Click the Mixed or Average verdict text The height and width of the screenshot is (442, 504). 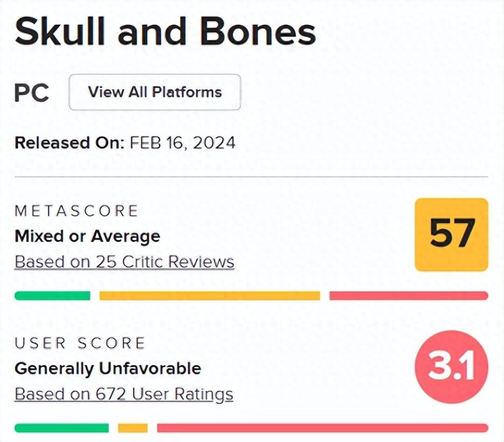pos(87,236)
